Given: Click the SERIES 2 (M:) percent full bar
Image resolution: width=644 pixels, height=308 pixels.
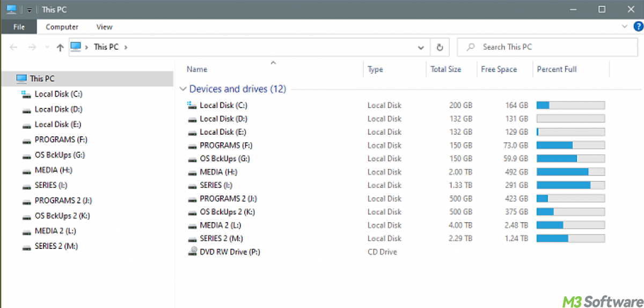Looking at the screenshot, I should 570,238.
